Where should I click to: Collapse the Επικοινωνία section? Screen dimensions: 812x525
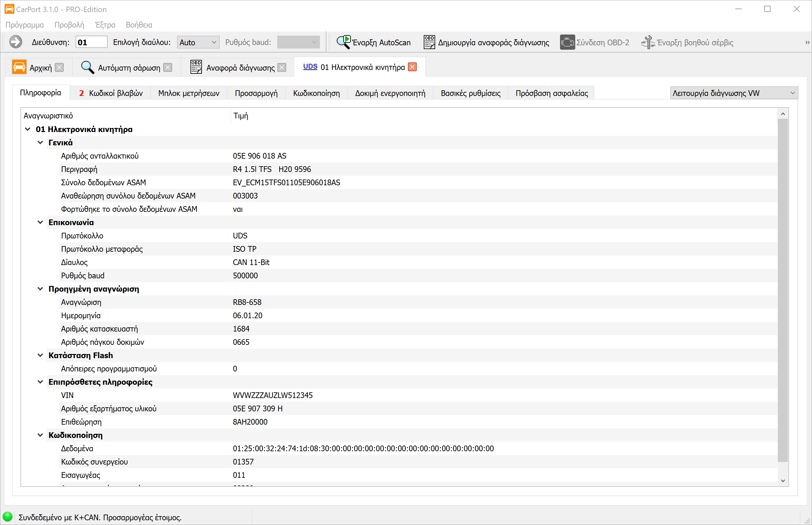tap(40, 222)
